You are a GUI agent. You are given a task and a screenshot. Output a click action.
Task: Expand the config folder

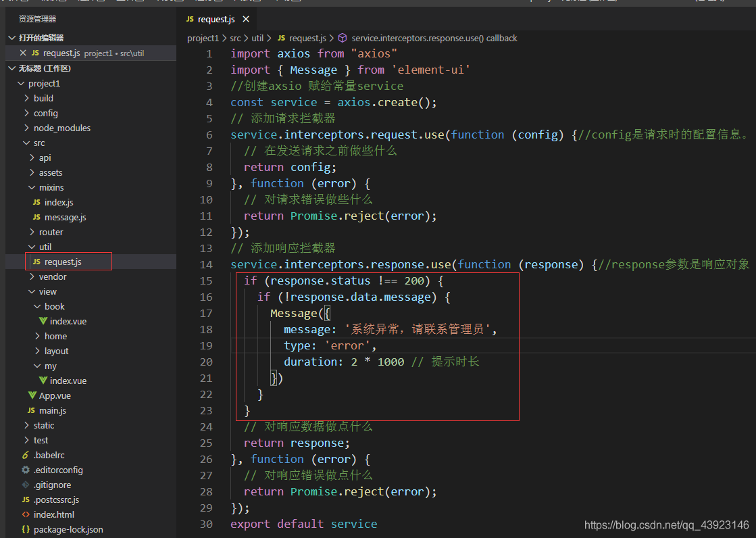tap(26, 113)
